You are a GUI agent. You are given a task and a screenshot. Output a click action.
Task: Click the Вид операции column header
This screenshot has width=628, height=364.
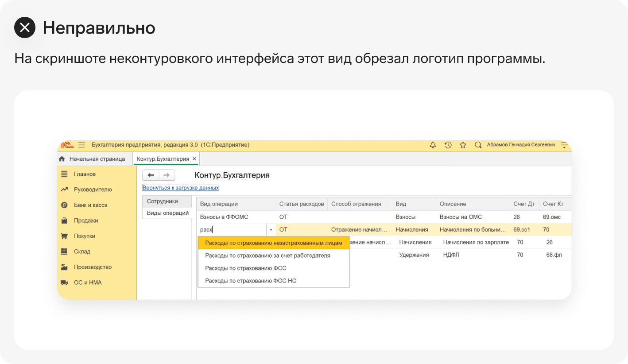coord(236,204)
